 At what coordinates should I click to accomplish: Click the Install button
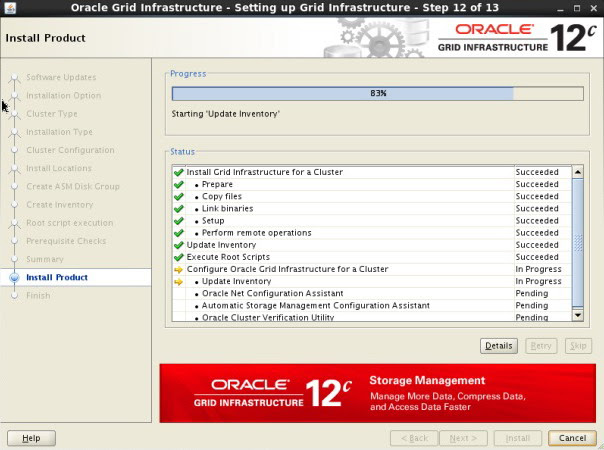click(x=518, y=438)
